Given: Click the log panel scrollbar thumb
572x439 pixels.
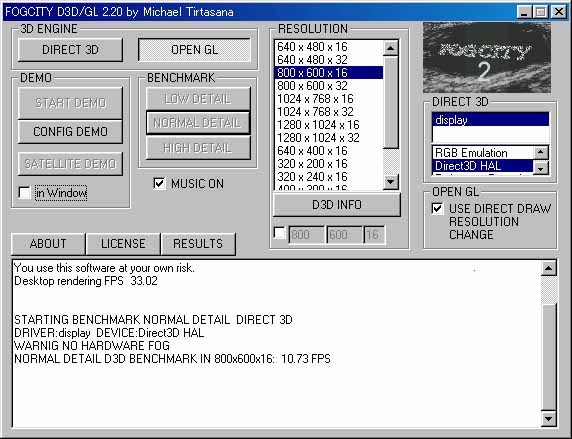Looking at the screenshot, I should click(549, 357).
